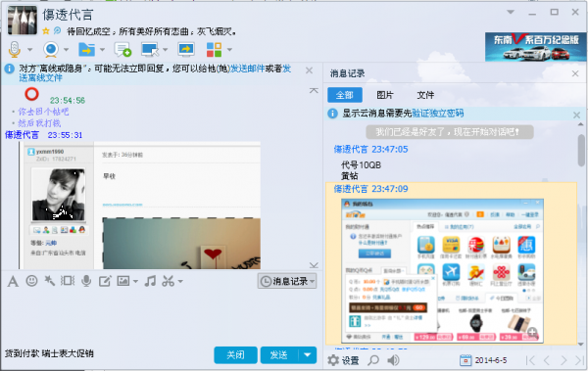The height and width of the screenshot is (371, 588).
Task: Go to previous history page
Action: point(547,360)
